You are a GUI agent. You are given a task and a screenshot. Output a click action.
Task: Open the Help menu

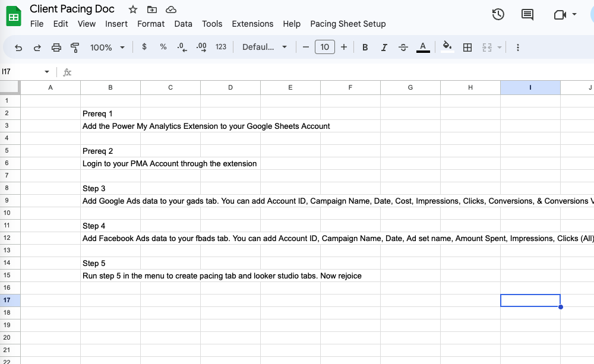point(292,24)
